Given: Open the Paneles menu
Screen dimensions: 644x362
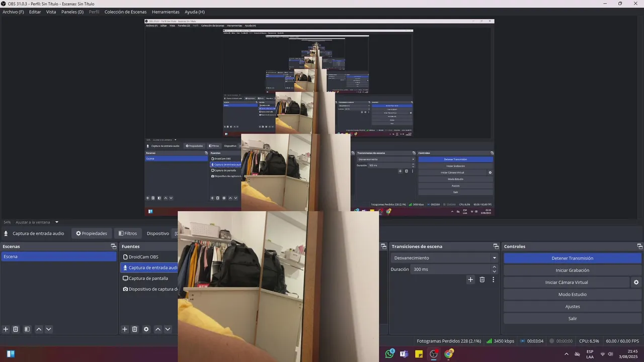Looking at the screenshot, I should click(x=72, y=12).
